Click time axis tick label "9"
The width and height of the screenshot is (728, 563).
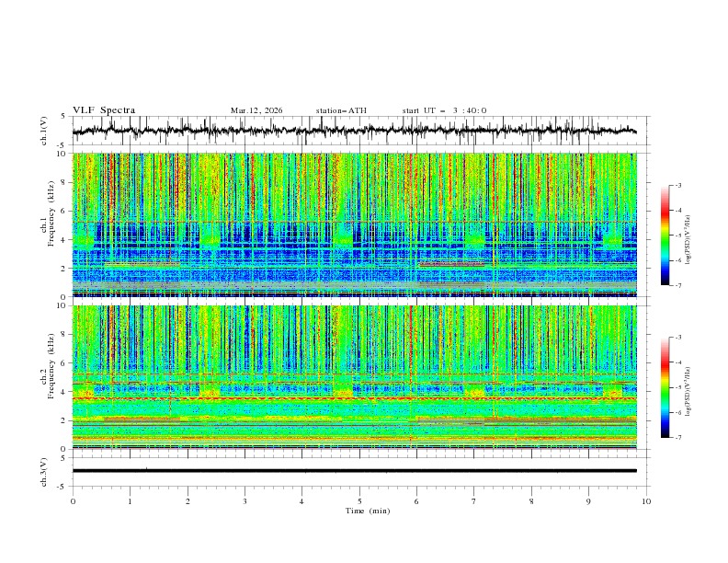point(588,501)
